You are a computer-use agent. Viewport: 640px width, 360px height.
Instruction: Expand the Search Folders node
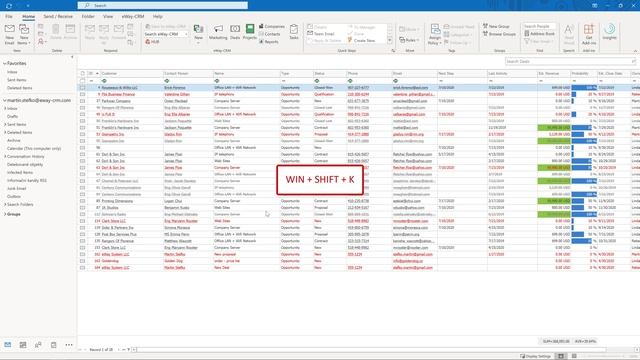pos(5,204)
